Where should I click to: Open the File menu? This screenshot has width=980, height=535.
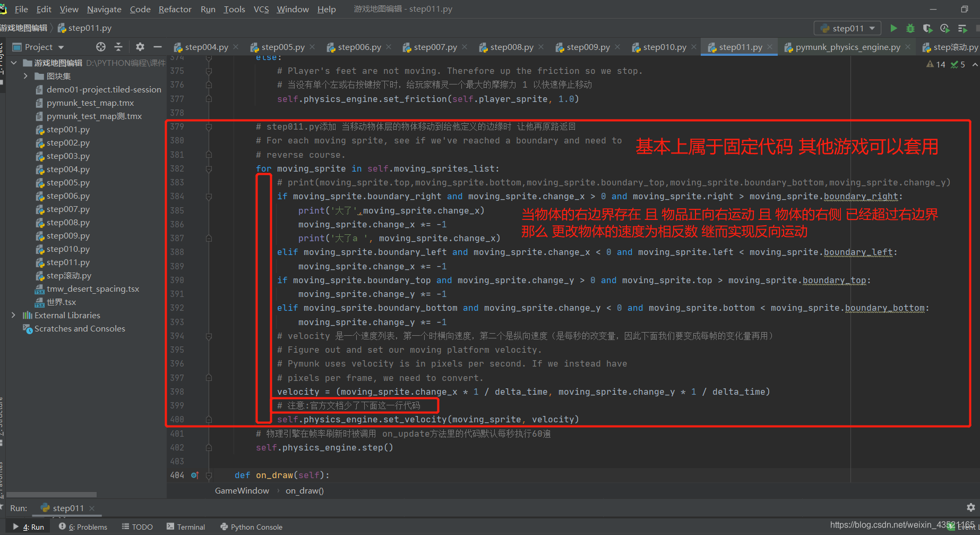pos(21,9)
